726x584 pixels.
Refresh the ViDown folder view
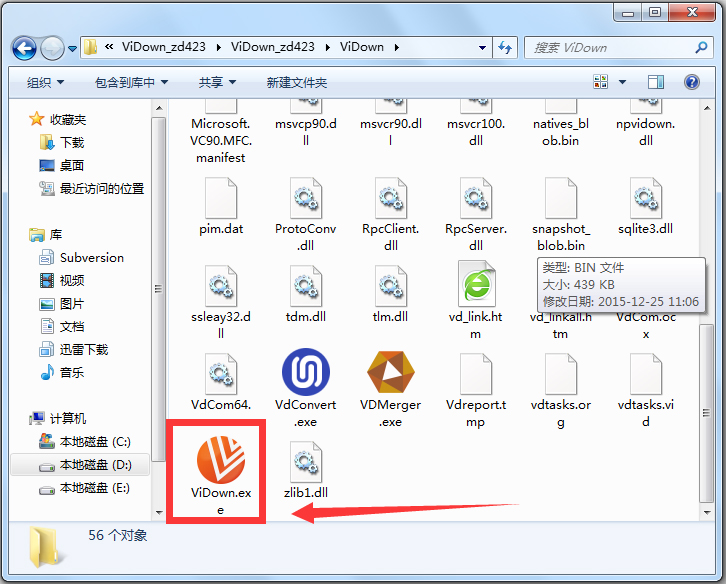click(x=505, y=47)
